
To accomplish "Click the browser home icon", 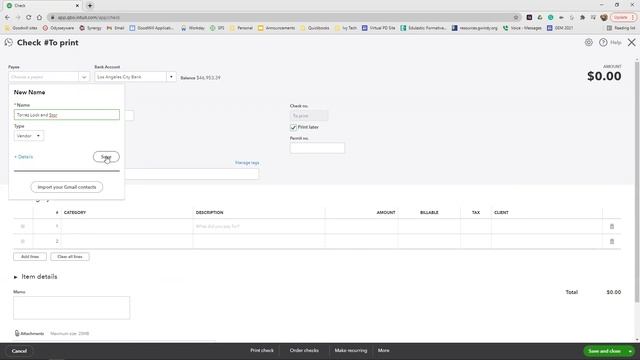I will [x=39, y=18].
